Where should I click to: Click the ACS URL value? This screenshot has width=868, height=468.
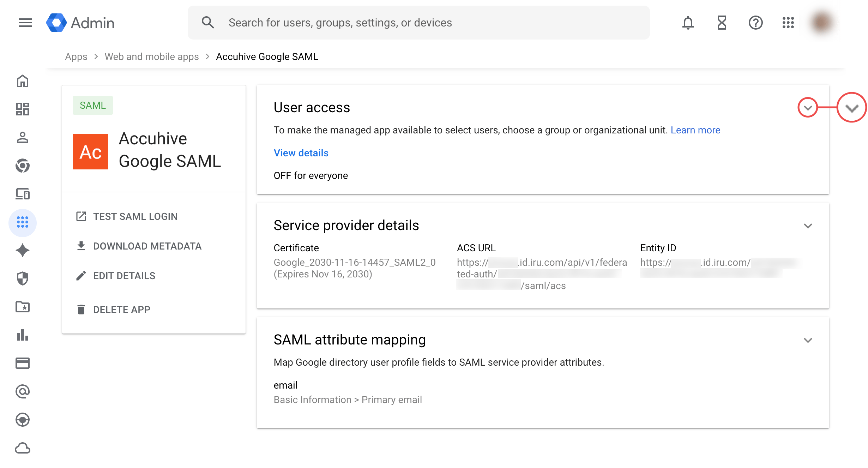542,274
